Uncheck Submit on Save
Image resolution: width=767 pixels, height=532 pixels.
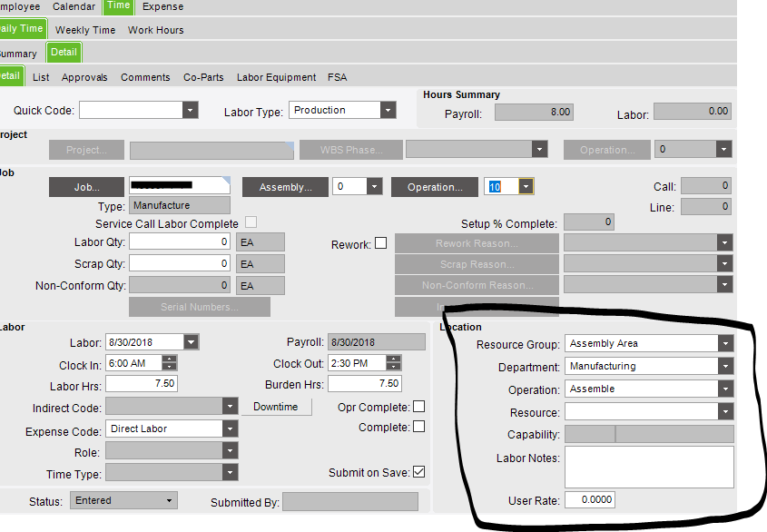tap(418, 472)
